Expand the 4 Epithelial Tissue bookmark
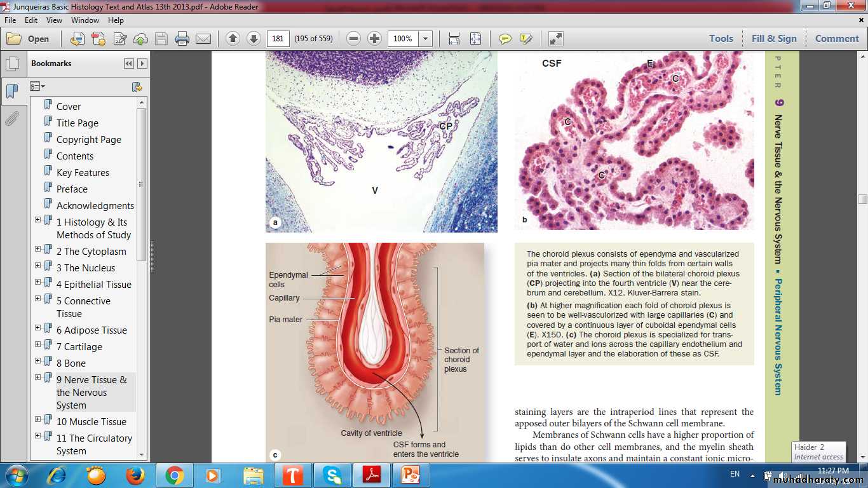 37,282
